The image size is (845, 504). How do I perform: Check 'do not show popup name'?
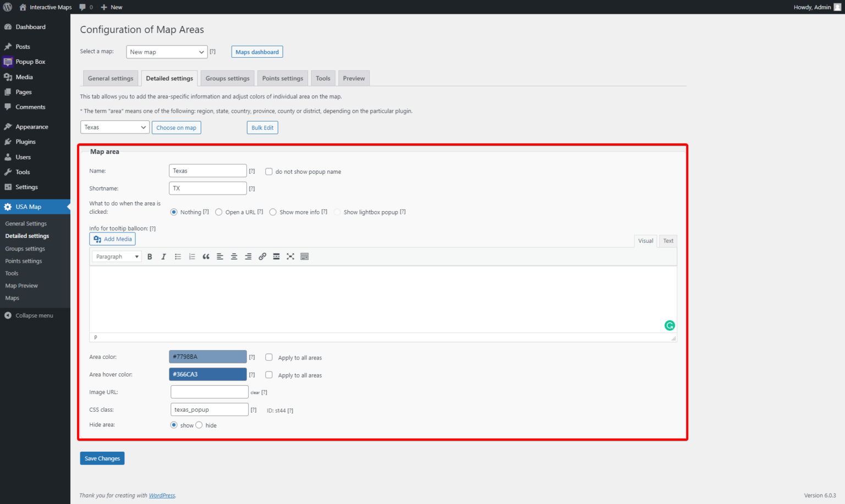coord(269,171)
